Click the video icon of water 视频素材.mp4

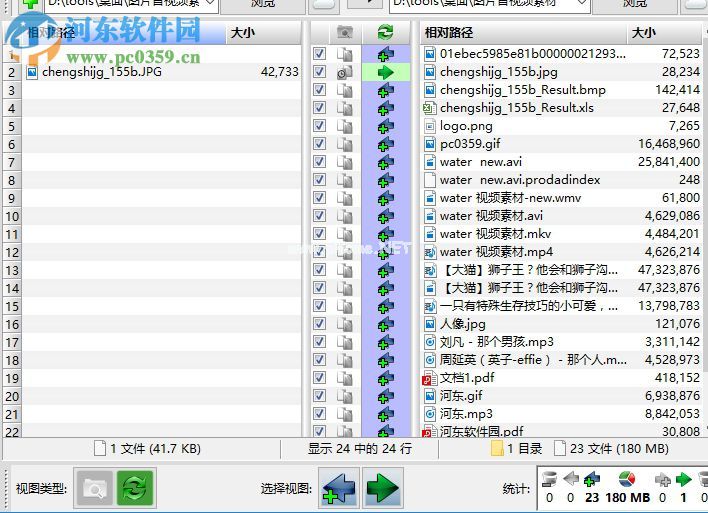[x=430, y=252]
